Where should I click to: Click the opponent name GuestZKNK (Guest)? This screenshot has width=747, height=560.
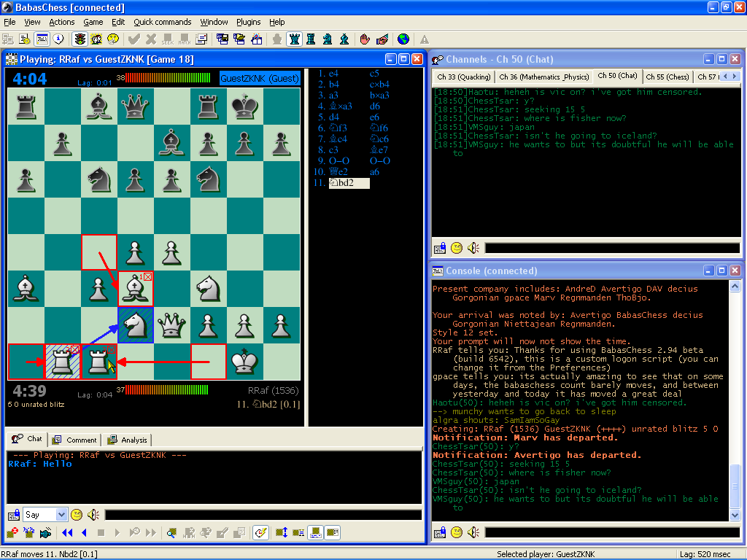click(x=260, y=79)
